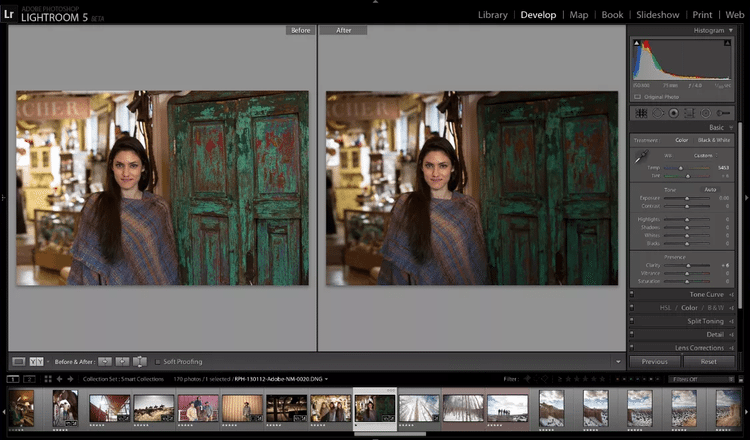Viewport: 750px width, 440px height.
Task: Expand the Tone Curve panel
Action: click(731, 295)
